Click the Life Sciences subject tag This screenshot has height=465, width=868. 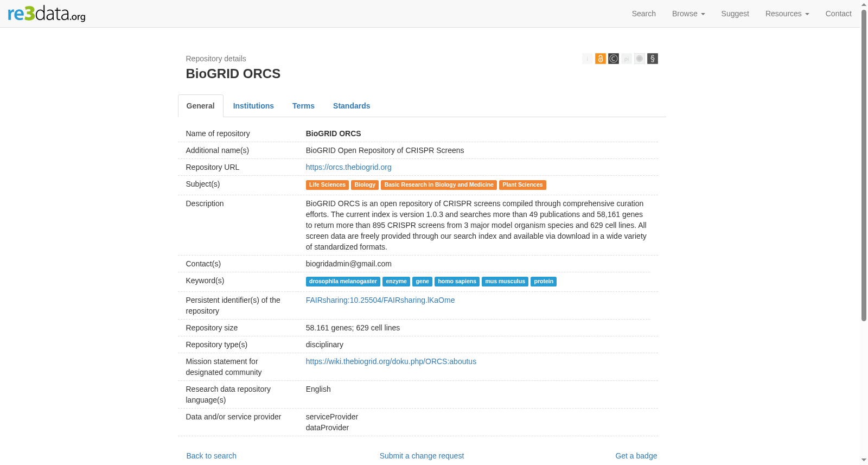[327, 185]
